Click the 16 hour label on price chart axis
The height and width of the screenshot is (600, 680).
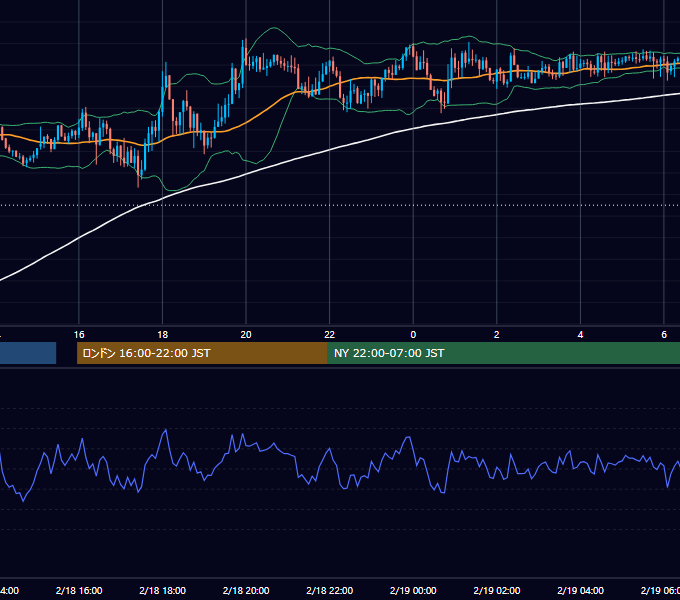[79, 335]
